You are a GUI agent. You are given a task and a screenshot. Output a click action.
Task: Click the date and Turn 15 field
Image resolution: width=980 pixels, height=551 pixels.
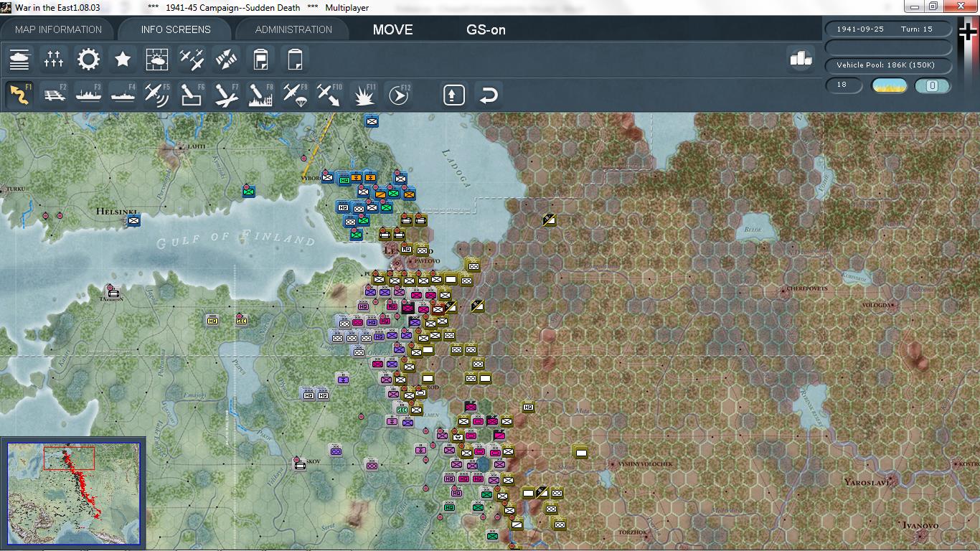[890, 29]
